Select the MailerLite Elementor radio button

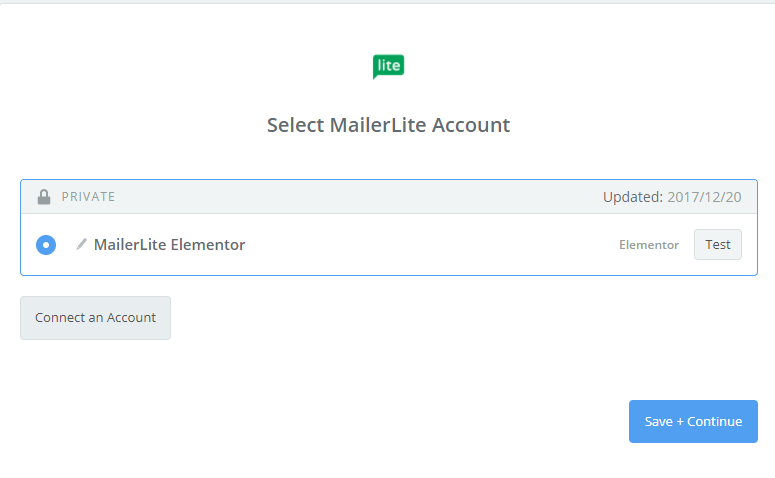[x=46, y=245]
